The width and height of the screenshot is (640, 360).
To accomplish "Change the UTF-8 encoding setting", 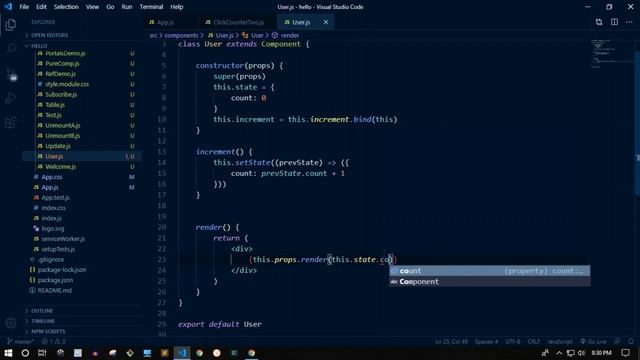I will [513, 341].
